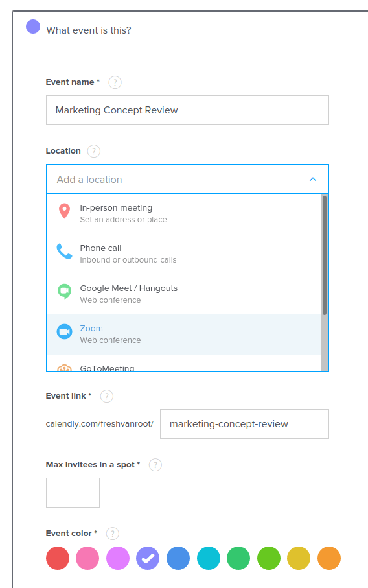Choose Phone call location option
368x588 pixels.
coord(183,254)
